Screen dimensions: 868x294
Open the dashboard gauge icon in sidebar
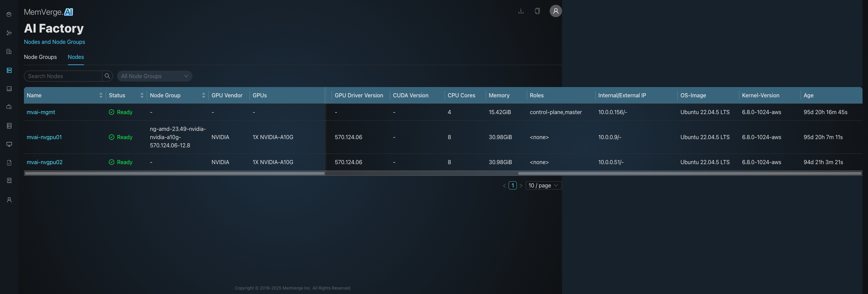click(x=9, y=14)
